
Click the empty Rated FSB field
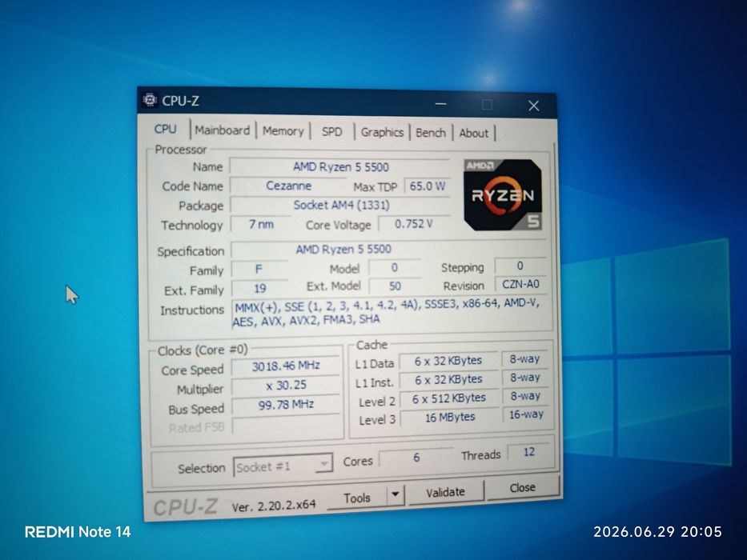(287, 424)
